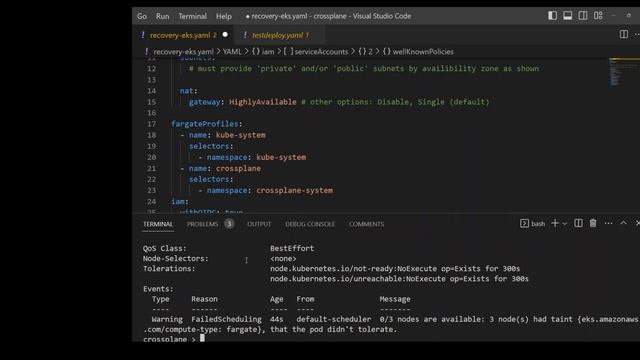The image size is (640, 360).
Task: Open the Terminal menu
Action: 193,16
